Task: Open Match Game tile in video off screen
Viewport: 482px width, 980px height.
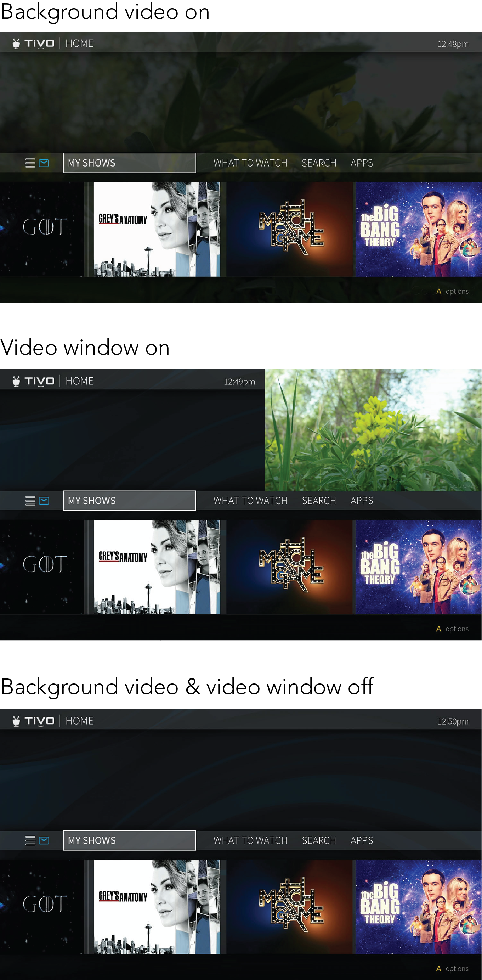Action: (x=290, y=907)
